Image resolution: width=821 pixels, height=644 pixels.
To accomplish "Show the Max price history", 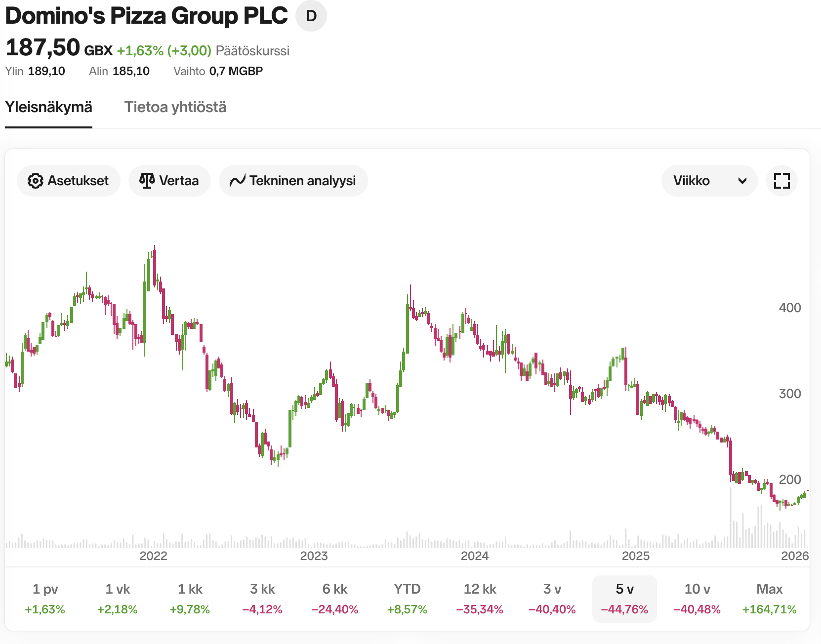I will (x=769, y=599).
